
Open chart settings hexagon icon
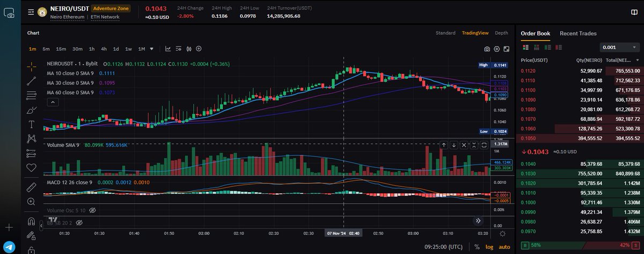(497, 49)
